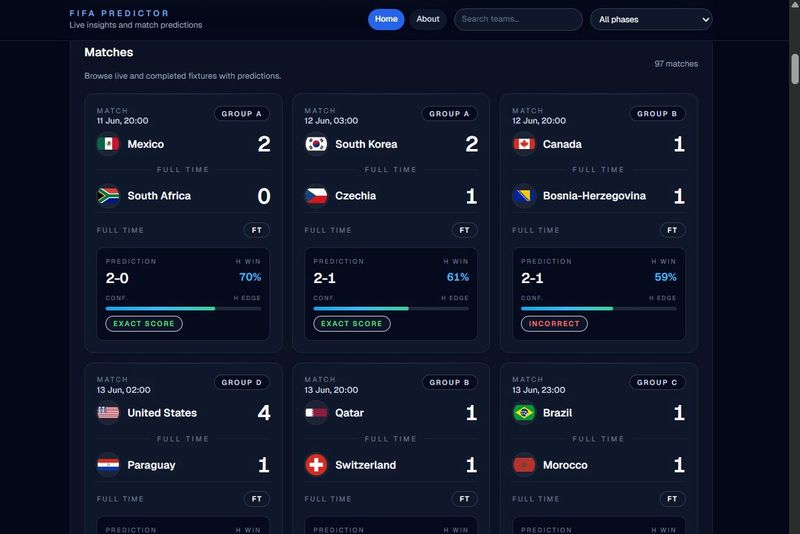Click the "97 matches" count text

676,64
